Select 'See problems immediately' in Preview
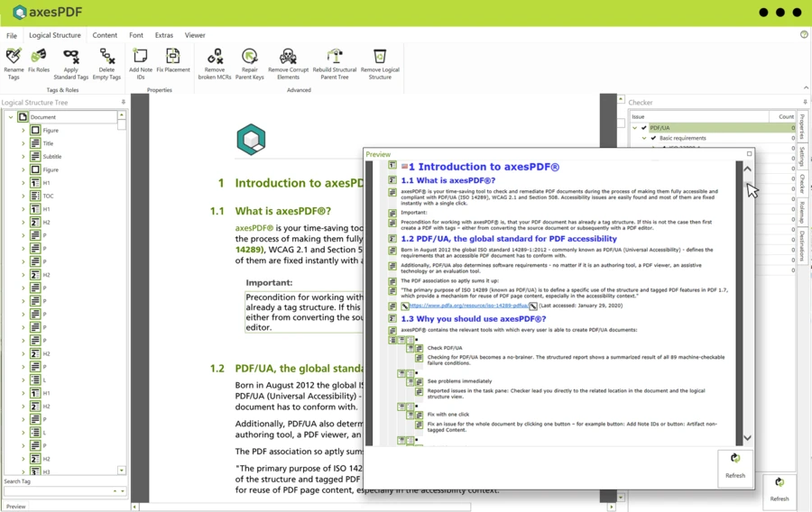 (459, 381)
